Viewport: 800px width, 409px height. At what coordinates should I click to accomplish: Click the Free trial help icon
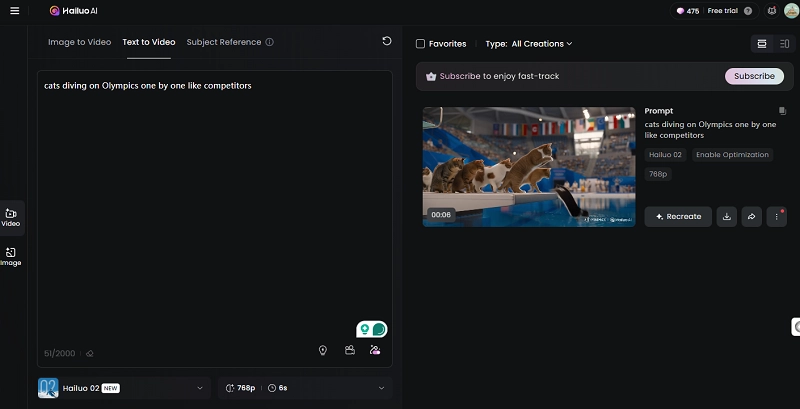pos(748,11)
